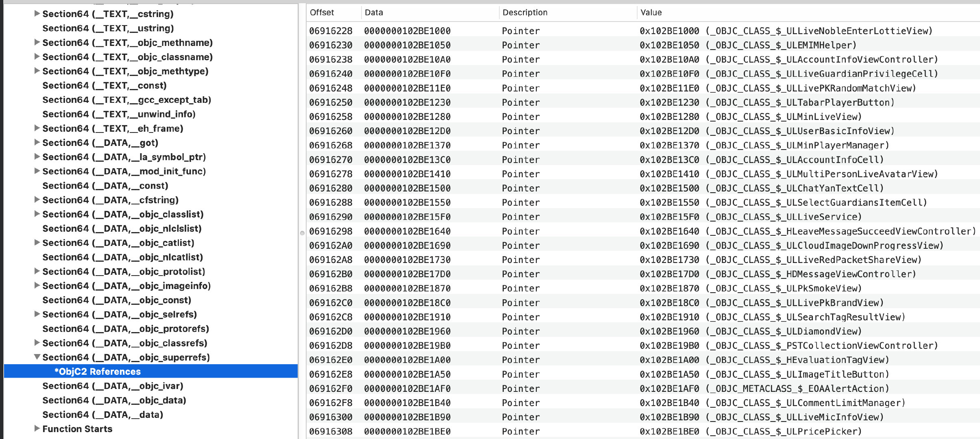Viewport: 980px width, 439px height.
Task: Collapse Section64 (__DATA,__objc_superrefs) triangle
Action: (x=37, y=357)
